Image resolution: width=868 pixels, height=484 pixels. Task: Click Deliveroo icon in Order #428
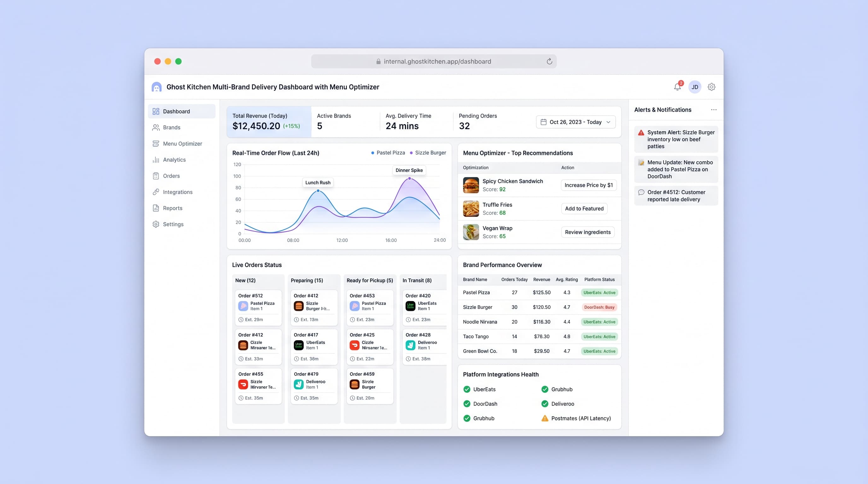[410, 345]
